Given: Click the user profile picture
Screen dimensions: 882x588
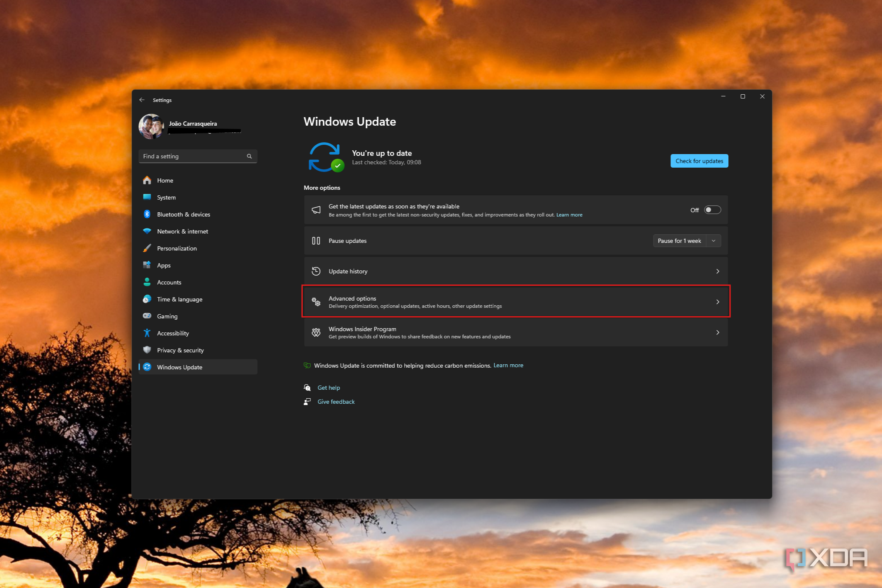Looking at the screenshot, I should pyautogui.click(x=152, y=127).
